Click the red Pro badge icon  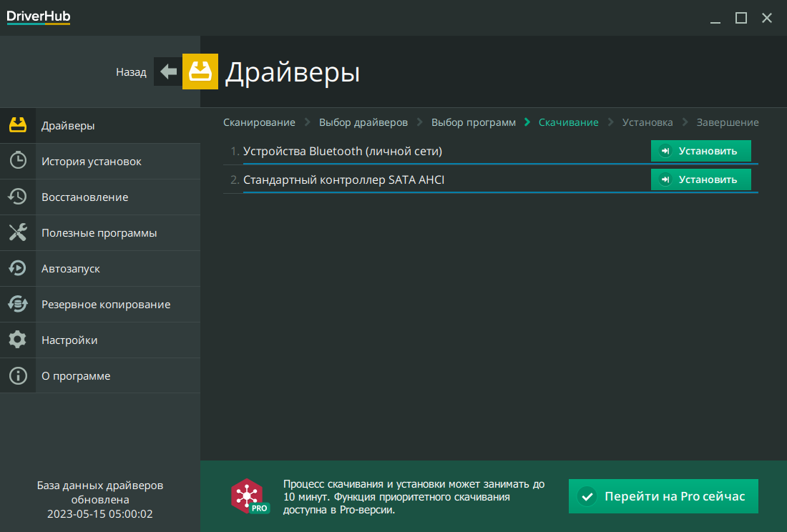pyautogui.click(x=249, y=496)
